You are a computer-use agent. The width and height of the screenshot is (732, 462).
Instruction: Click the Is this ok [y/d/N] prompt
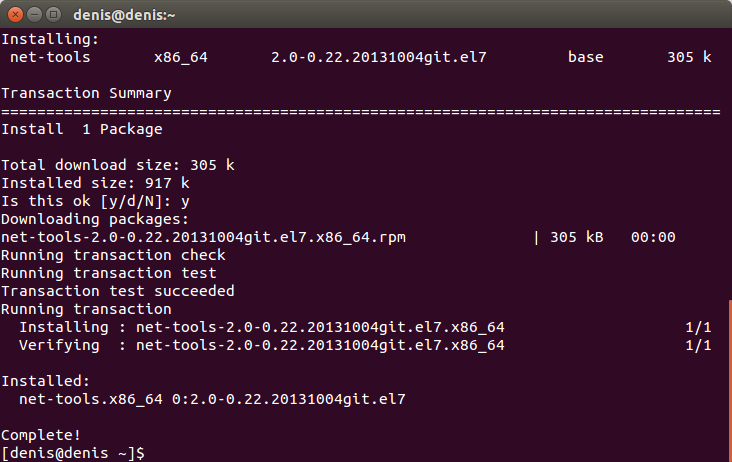click(95, 201)
